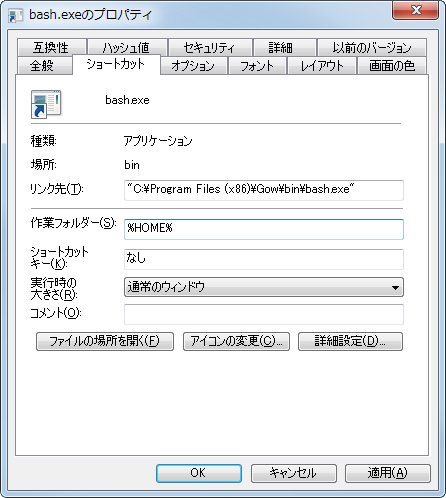Open the オプション tab

(x=193, y=65)
